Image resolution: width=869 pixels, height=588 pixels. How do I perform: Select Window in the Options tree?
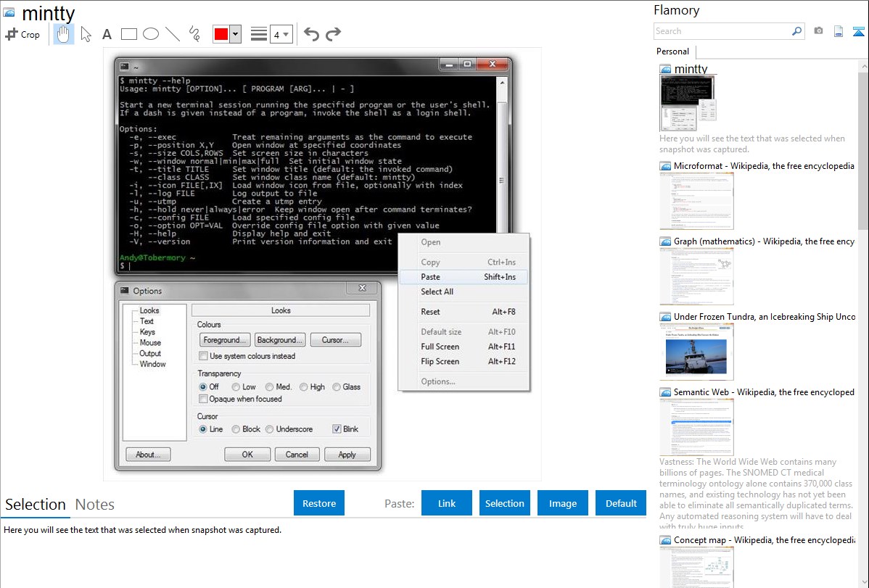point(152,364)
